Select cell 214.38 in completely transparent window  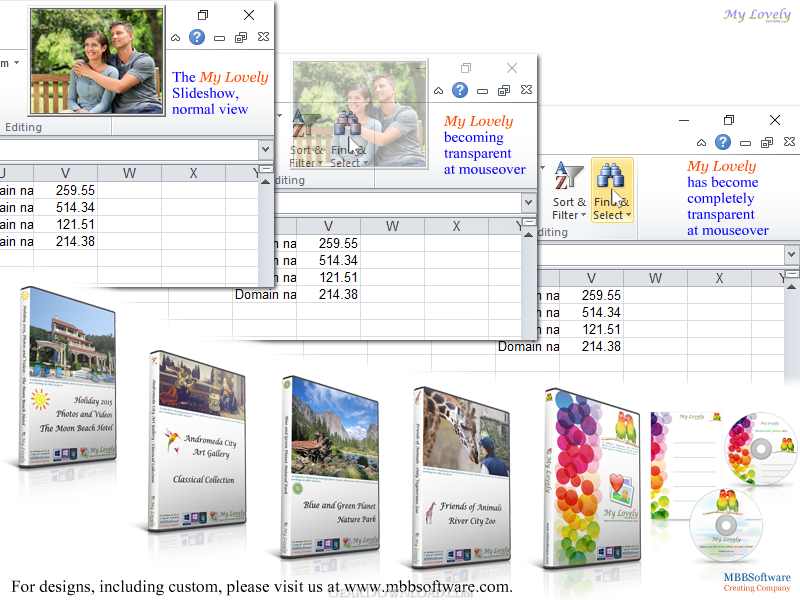[x=591, y=346]
